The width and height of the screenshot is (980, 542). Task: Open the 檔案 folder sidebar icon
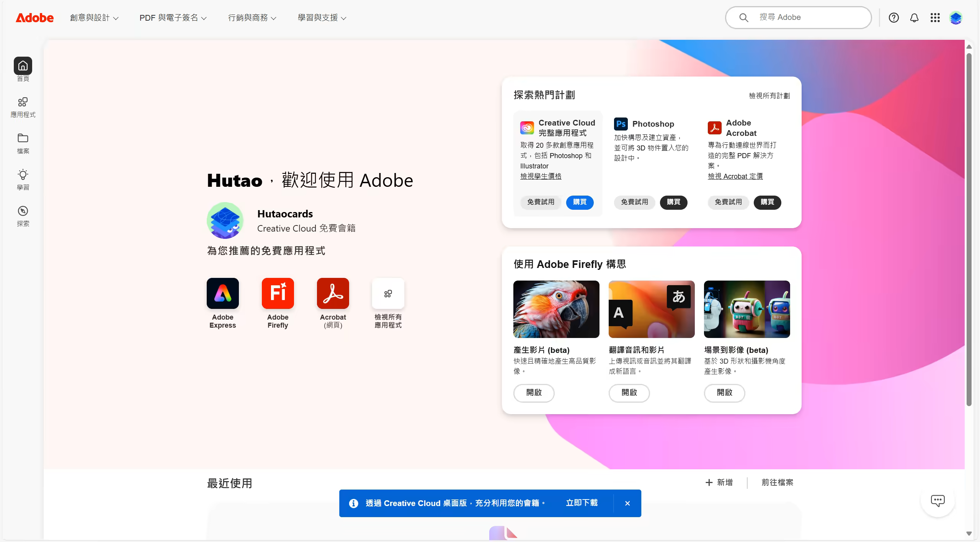pyautogui.click(x=23, y=139)
